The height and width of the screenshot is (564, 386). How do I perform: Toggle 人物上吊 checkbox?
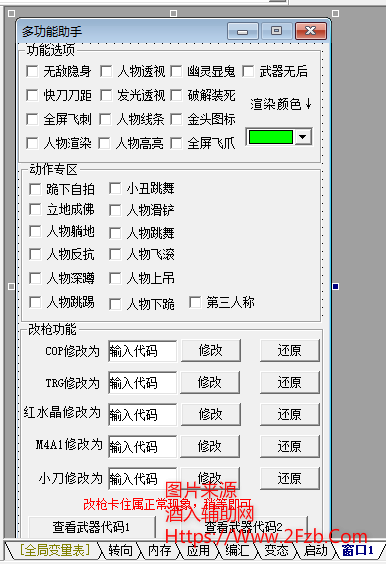(115, 278)
